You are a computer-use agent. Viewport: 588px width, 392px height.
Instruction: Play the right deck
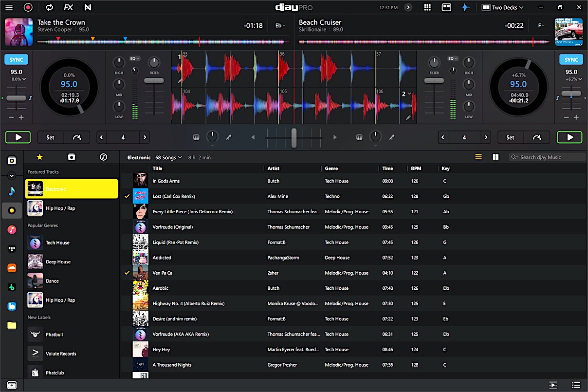click(570, 137)
